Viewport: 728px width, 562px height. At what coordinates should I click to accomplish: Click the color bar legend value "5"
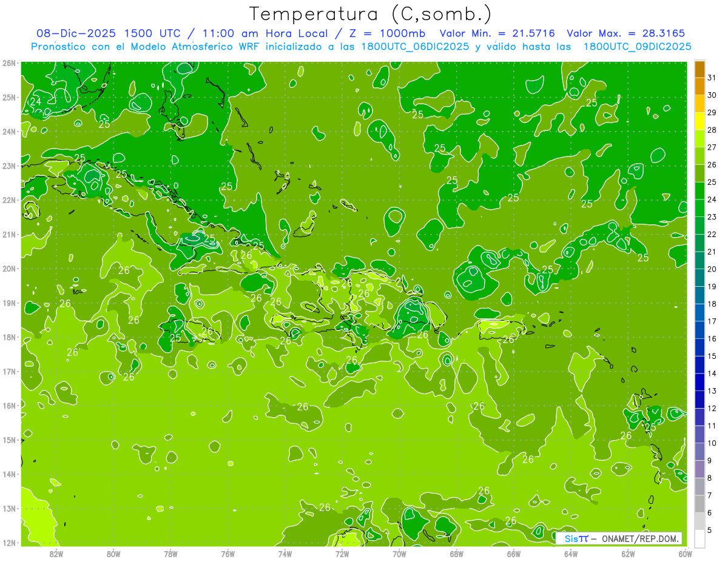coord(709,530)
